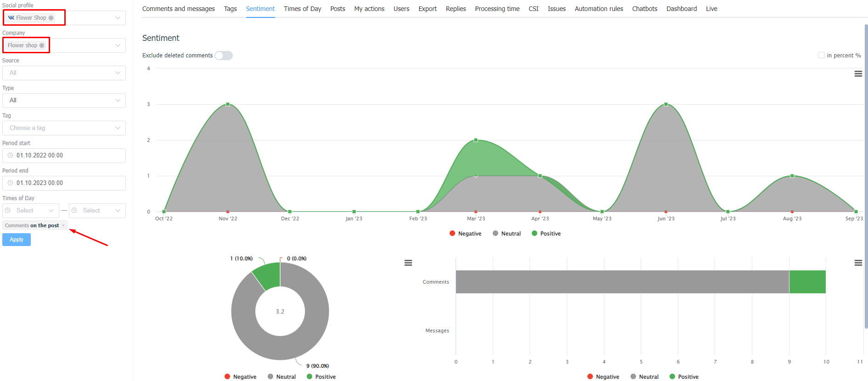868x381 pixels.
Task: Toggle Exclude deleted comments switch
Action: (x=224, y=56)
